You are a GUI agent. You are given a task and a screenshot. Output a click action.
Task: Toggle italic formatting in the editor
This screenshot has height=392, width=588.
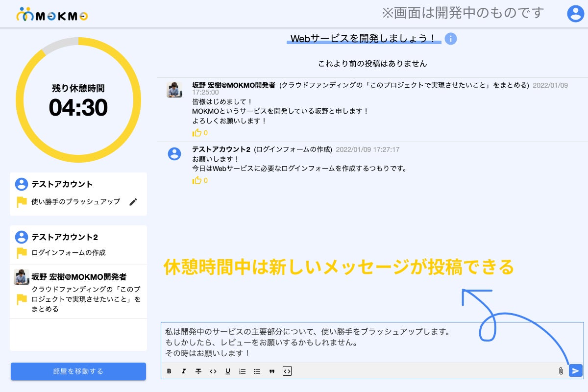click(x=184, y=371)
